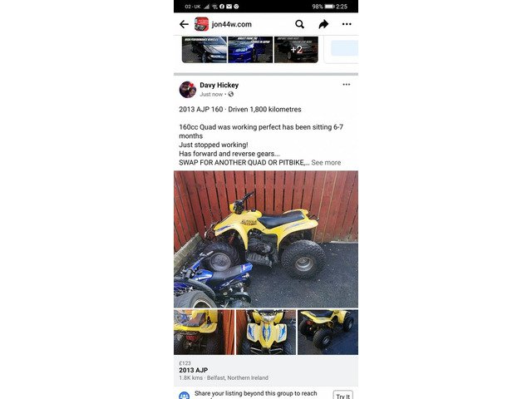This screenshot has height=399, width=532.
Task: Open the group's three-dot menu
Action: point(347,24)
